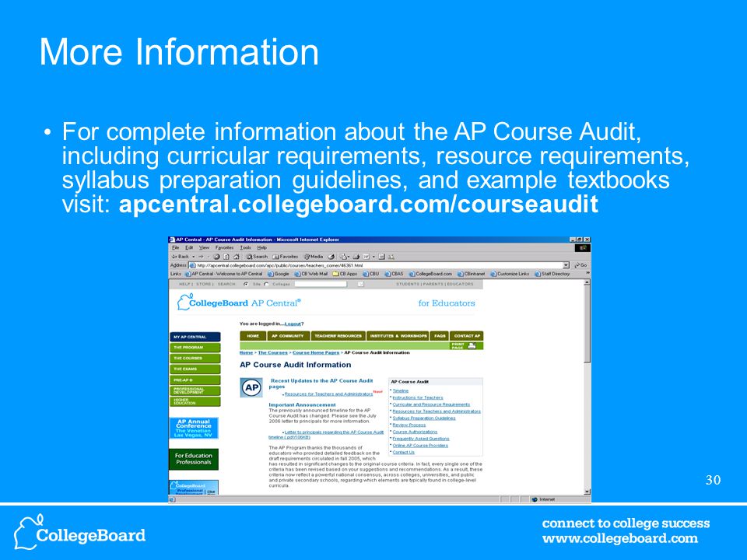
Task: Expand the Links bar overflow chevron
Action: point(587,273)
